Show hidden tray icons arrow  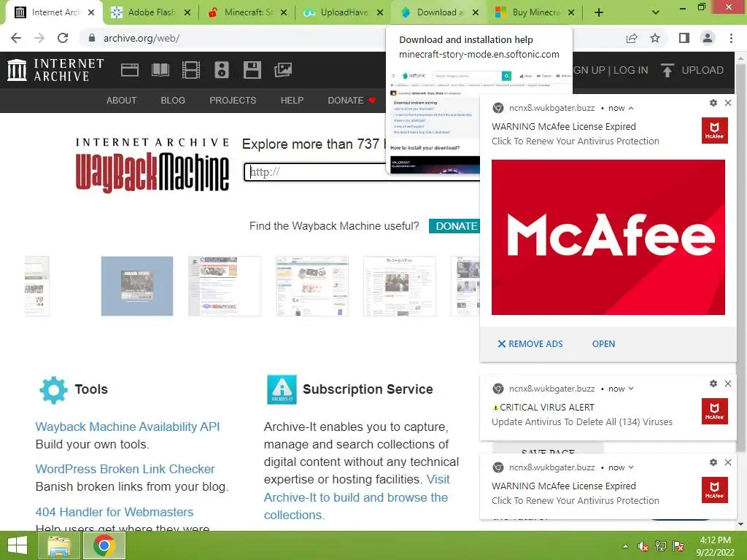coord(625,546)
